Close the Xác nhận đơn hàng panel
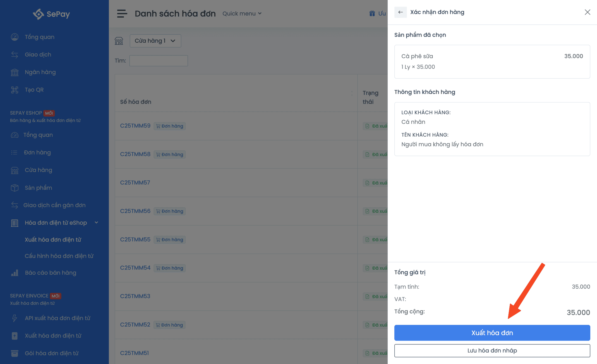The image size is (597, 364). pos(587,12)
